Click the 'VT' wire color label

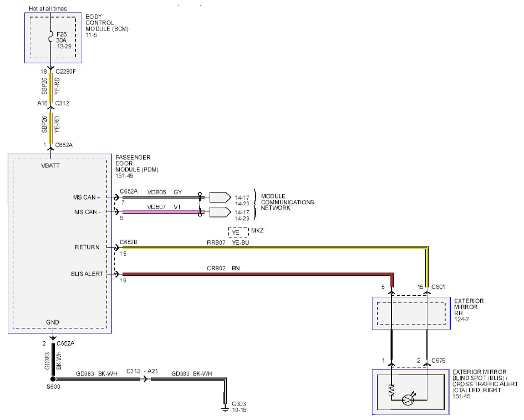pos(177,207)
